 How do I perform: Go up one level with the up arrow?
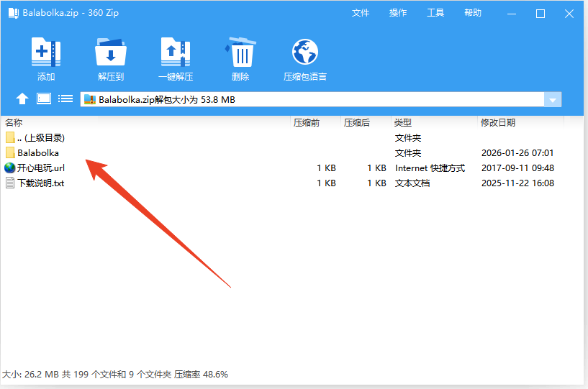pos(22,99)
